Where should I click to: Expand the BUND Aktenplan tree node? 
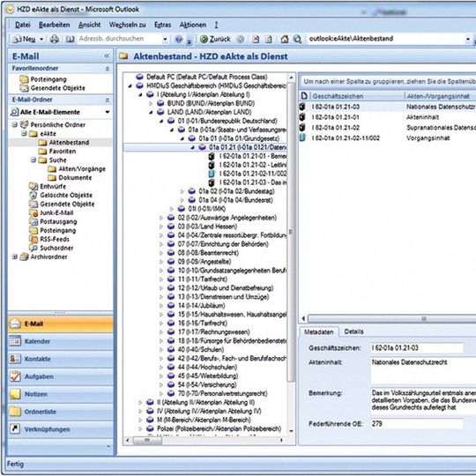[151, 103]
